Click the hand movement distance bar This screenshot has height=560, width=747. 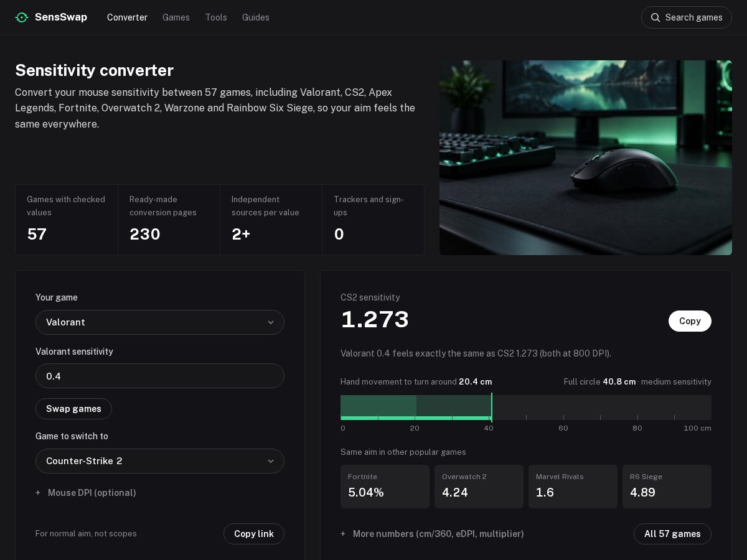526,408
